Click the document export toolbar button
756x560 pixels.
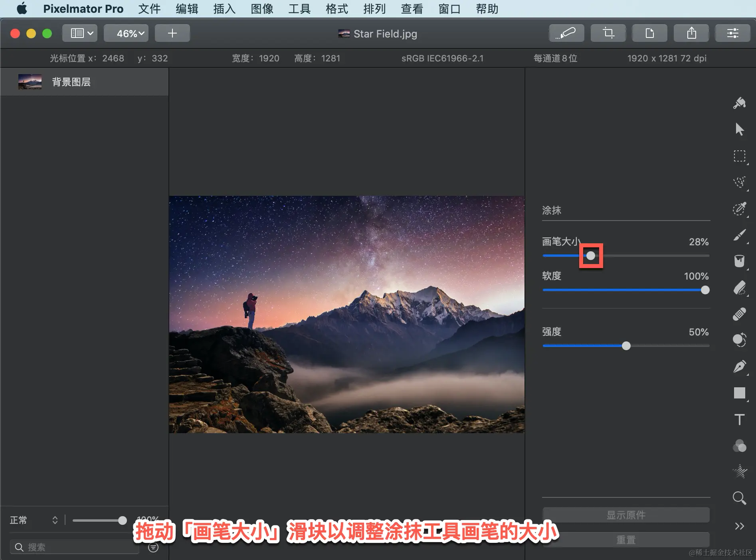click(650, 33)
